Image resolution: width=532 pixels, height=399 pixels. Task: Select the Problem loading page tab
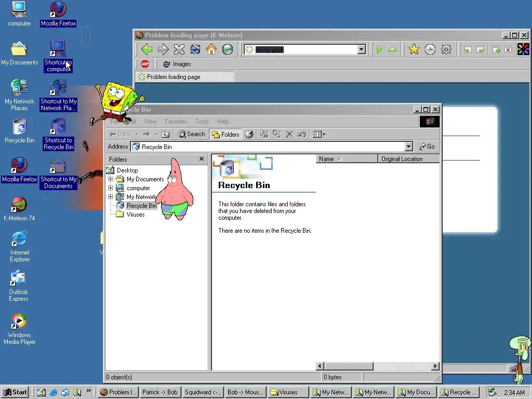[184, 77]
